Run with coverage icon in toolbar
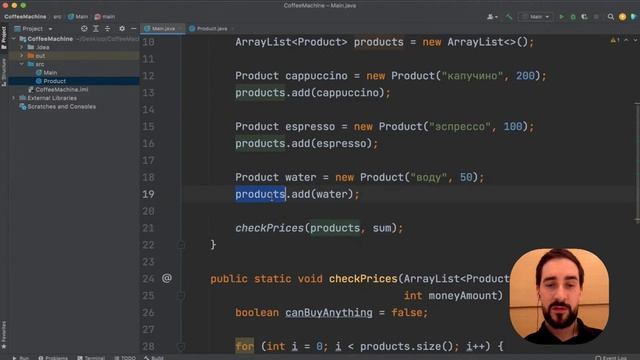 click(584, 17)
